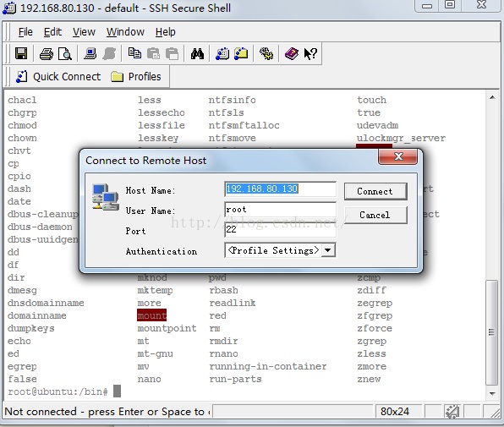Click the User Name field containing root

(280, 210)
